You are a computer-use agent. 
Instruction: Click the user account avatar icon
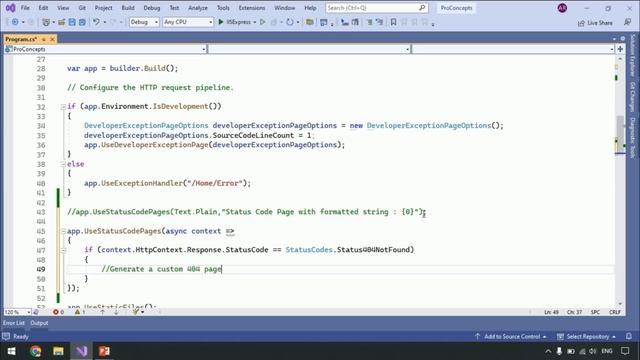pos(562,8)
